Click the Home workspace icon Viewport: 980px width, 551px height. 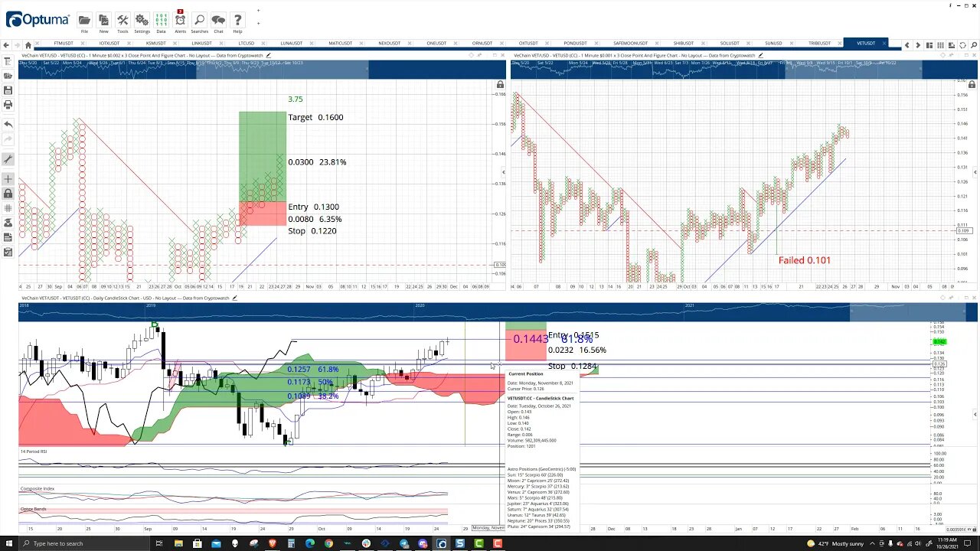coord(28,44)
